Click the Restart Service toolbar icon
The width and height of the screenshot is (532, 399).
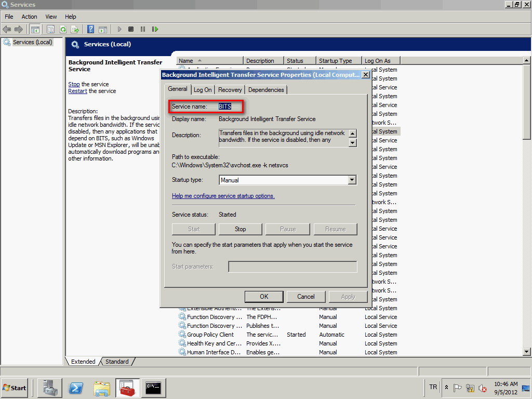click(155, 29)
